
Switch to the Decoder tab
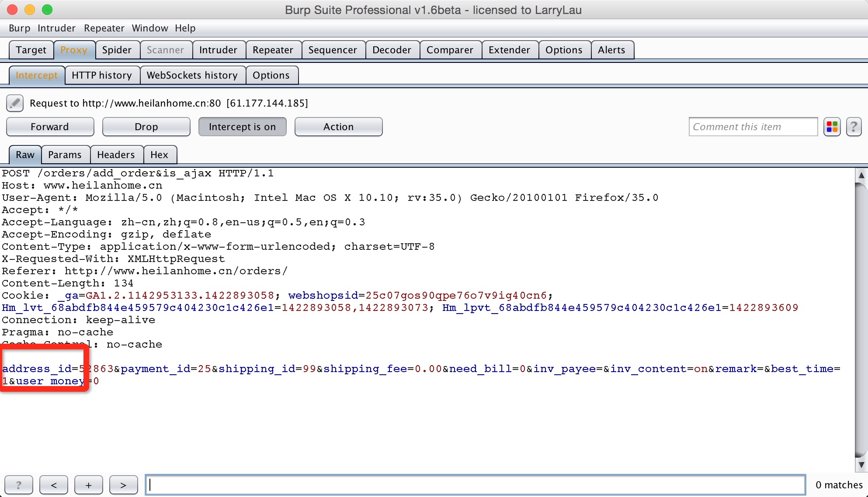(392, 50)
